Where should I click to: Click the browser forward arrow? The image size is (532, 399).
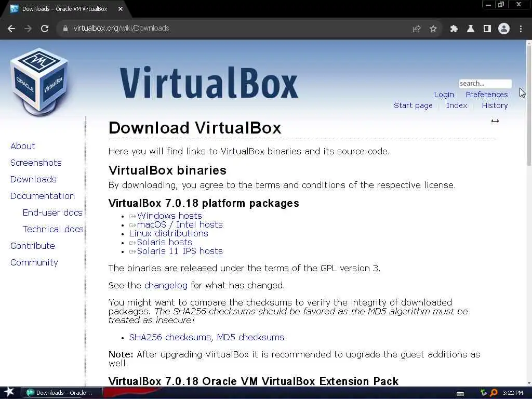click(28, 29)
